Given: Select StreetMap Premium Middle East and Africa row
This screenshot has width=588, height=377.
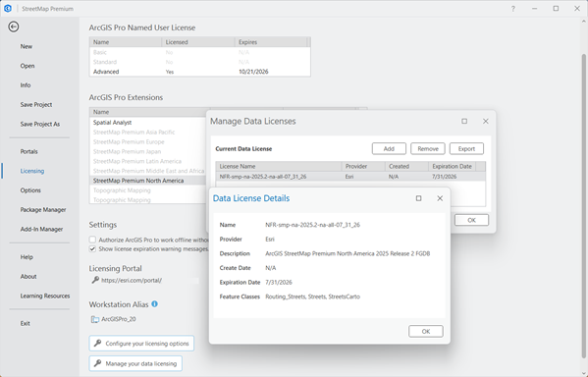Looking at the screenshot, I should click(148, 171).
